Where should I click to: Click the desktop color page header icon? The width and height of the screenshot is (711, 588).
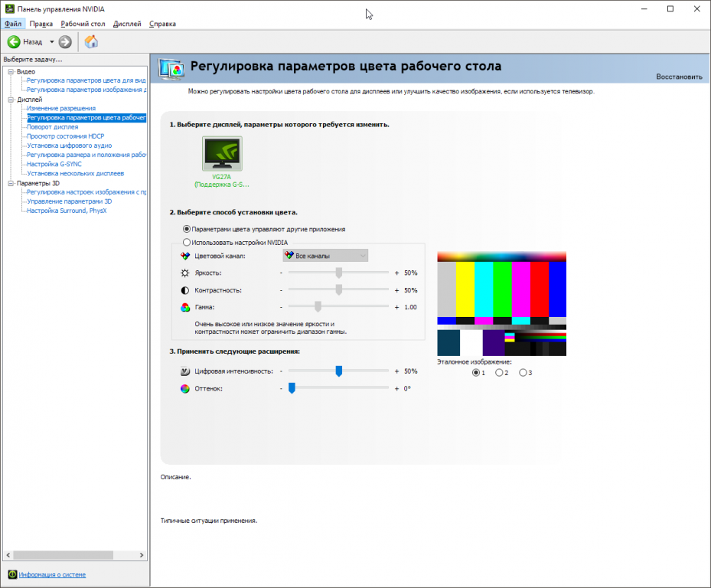point(171,69)
